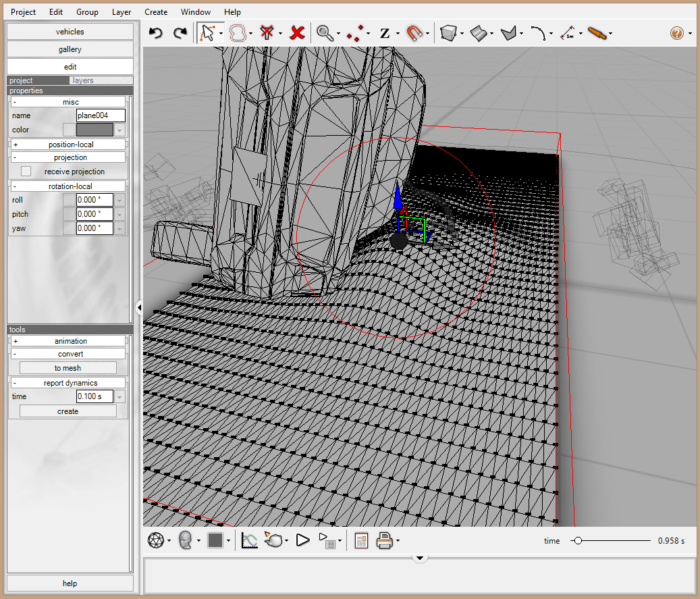Screen dimensions: 700x599
Task: Play the animation with play button
Action: [302, 540]
